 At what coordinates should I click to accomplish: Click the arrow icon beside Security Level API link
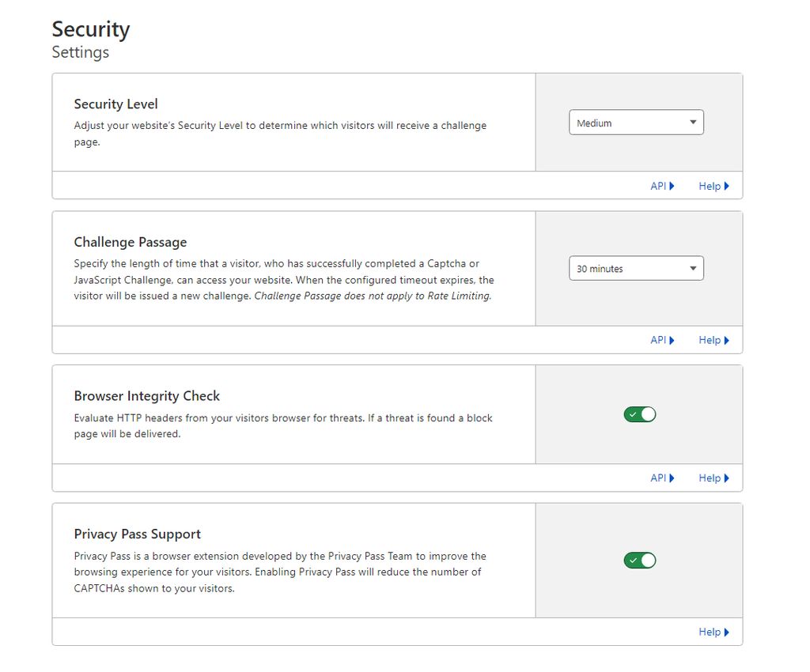[x=672, y=186]
